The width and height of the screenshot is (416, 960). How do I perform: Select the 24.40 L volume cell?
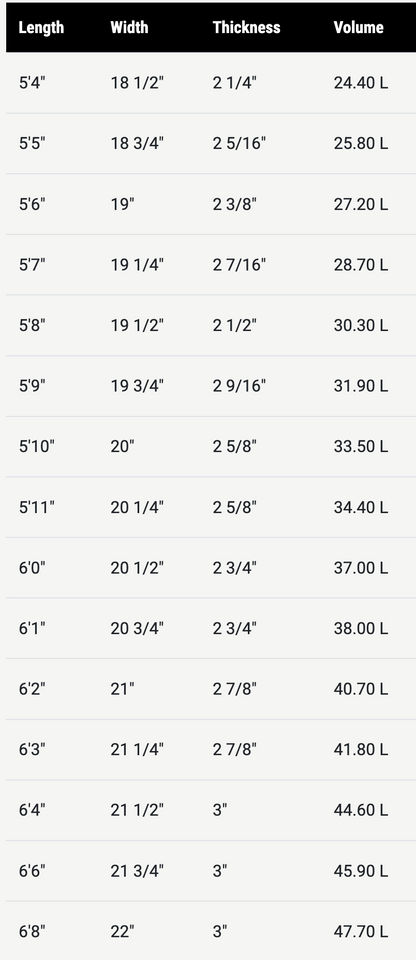click(x=360, y=83)
